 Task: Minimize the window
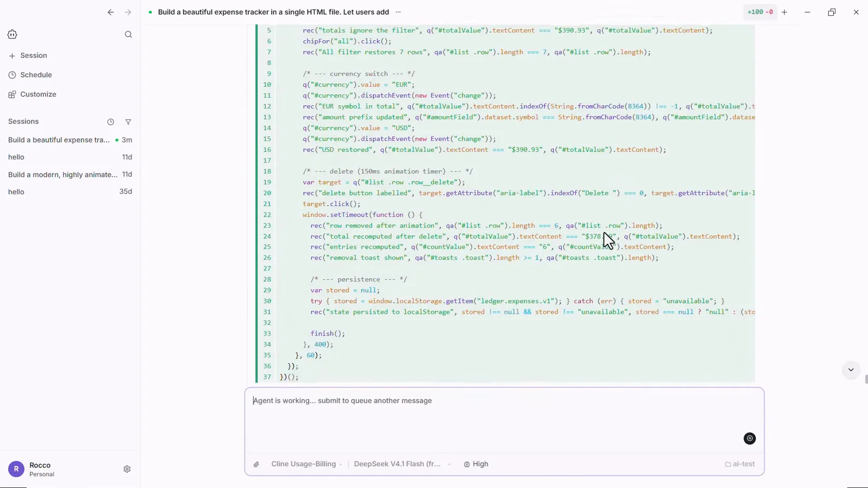(x=807, y=12)
